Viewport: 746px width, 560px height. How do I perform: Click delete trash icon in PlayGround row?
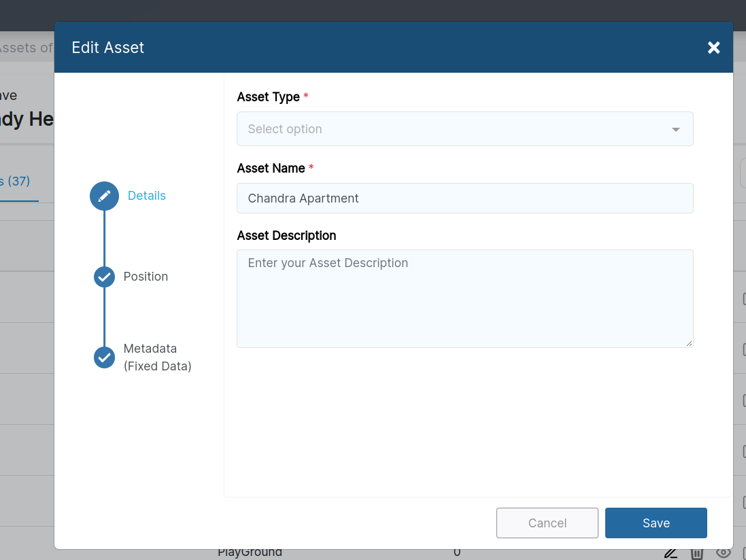[696, 553]
